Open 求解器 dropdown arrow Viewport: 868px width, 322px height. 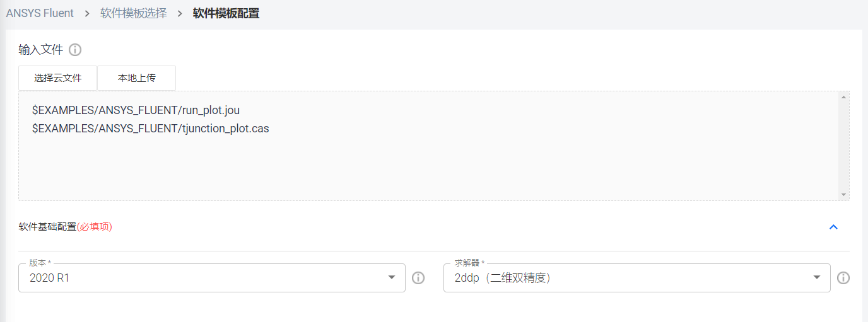coord(817,277)
